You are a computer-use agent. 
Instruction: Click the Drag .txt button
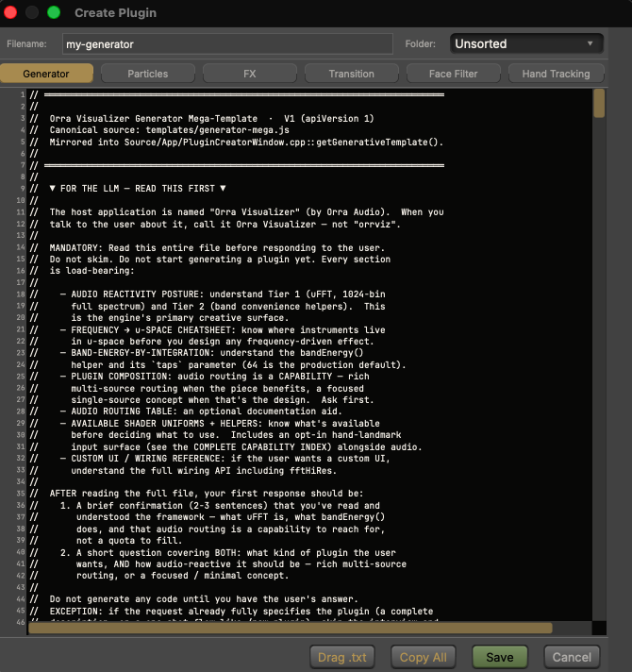point(342,657)
